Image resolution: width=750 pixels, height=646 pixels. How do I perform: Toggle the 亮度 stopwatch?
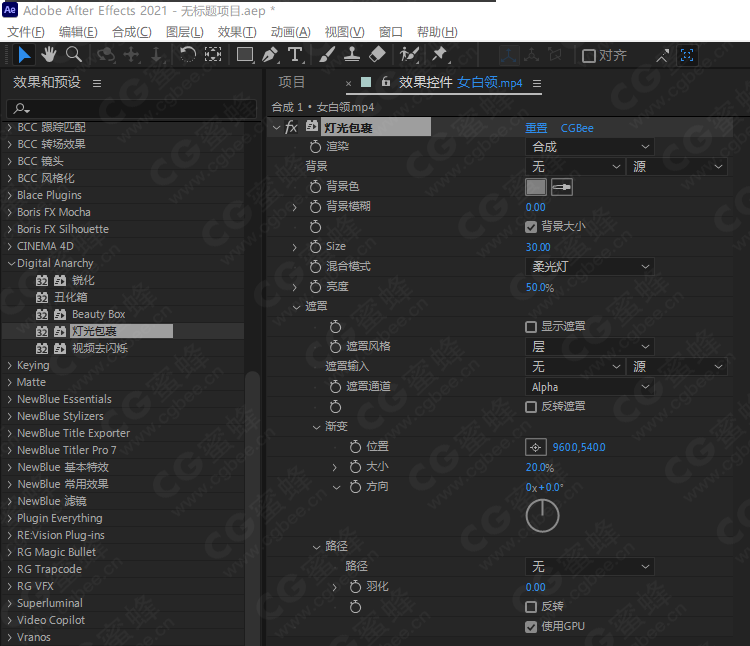315,287
